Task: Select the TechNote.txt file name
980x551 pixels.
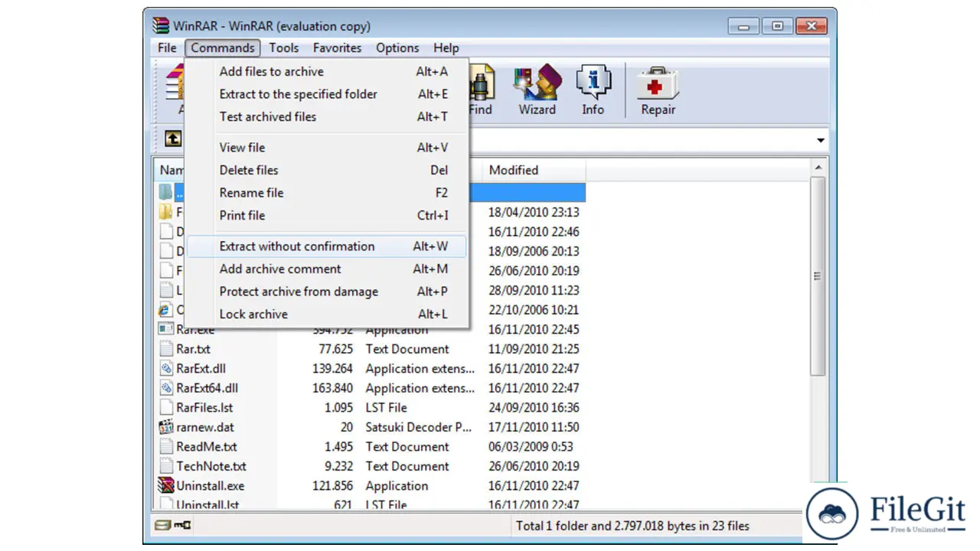Action: pos(211,466)
